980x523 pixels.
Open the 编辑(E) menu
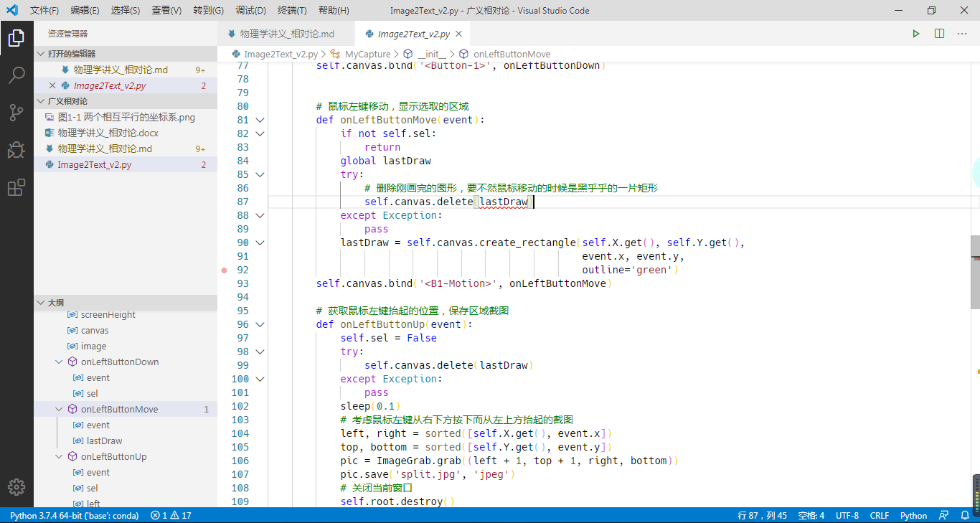85,11
